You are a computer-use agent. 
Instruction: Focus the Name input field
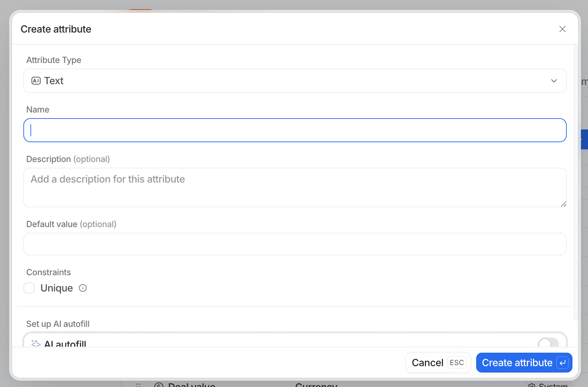coord(295,130)
